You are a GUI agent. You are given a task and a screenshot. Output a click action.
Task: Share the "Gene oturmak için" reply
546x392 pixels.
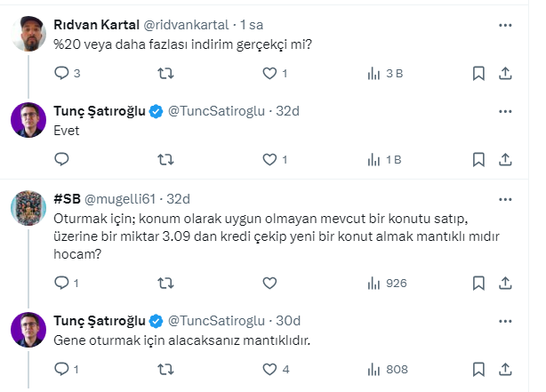point(504,368)
